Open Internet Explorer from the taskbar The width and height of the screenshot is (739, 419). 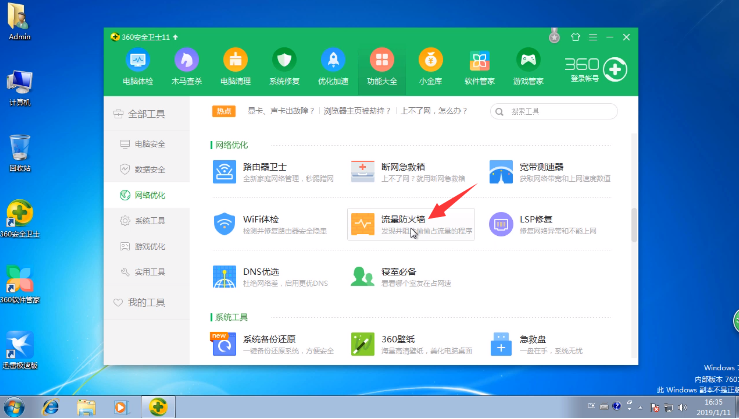click(x=50, y=407)
